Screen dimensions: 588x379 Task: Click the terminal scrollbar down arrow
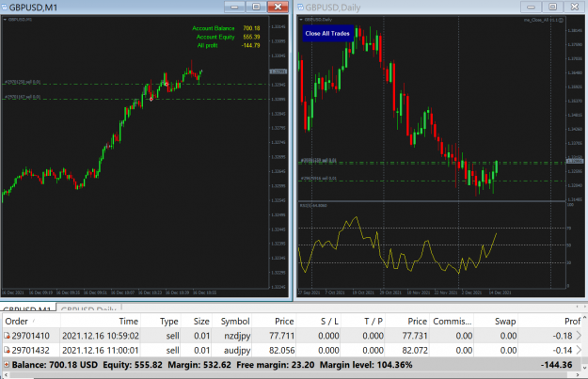click(x=584, y=367)
